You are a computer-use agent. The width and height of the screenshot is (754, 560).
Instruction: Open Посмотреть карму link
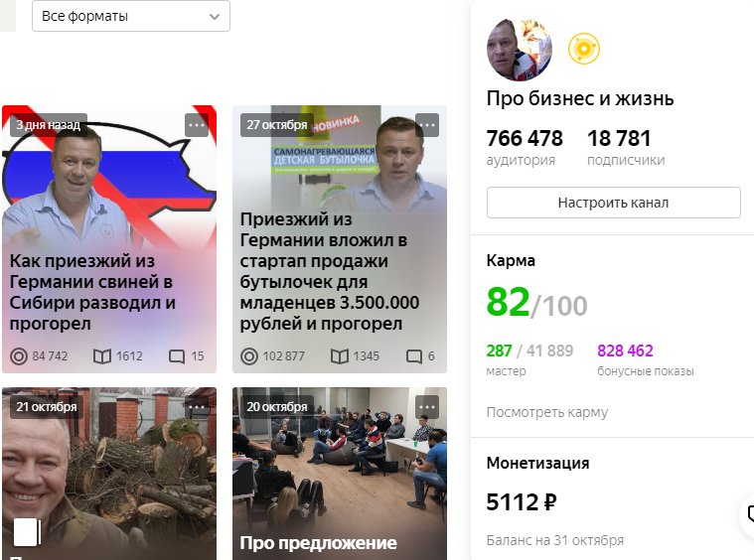pyautogui.click(x=547, y=412)
